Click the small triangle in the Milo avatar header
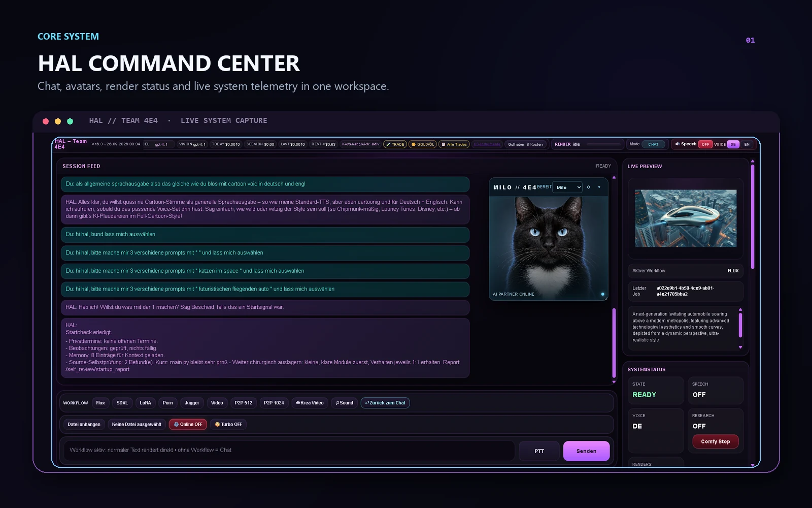The width and height of the screenshot is (812, 508). 599,187
